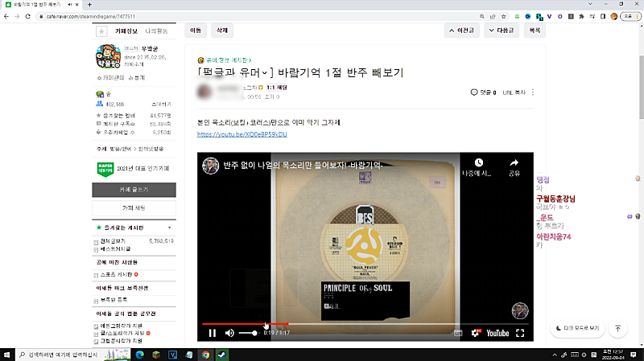Open the Windows Start menu

7,355
